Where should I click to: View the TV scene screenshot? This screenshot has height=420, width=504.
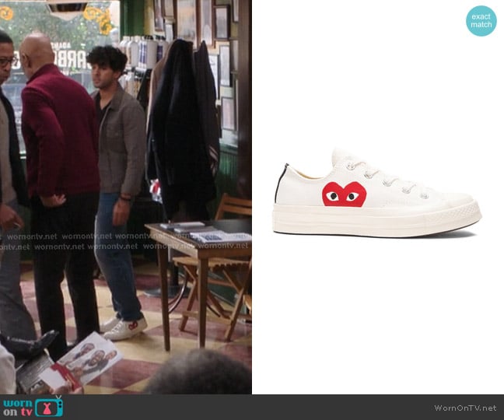(126, 197)
